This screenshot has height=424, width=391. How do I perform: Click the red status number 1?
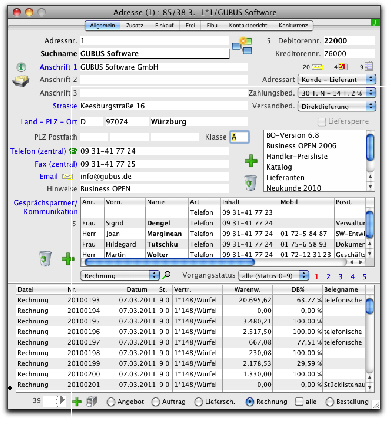(x=316, y=276)
